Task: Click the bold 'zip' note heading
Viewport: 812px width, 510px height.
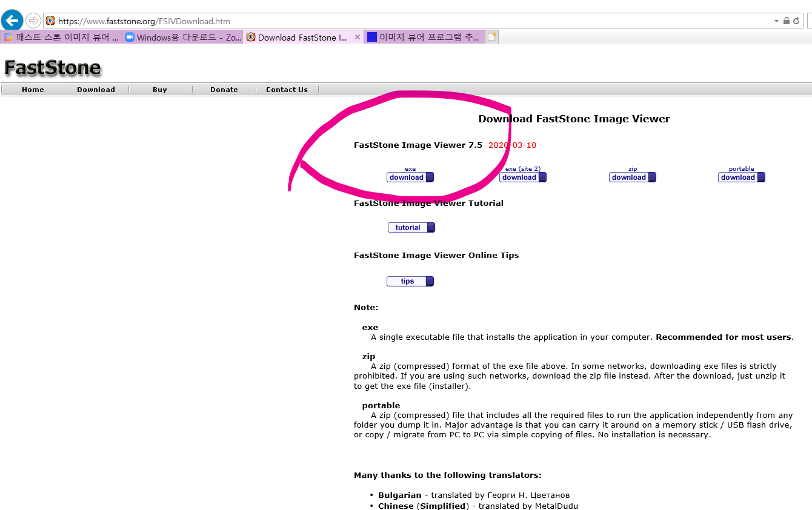Action: coord(368,357)
